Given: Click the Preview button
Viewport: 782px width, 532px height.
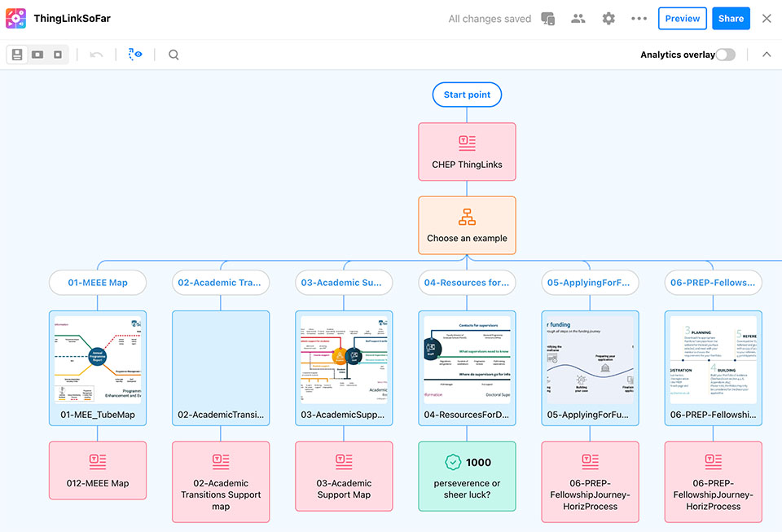Looking at the screenshot, I should pyautogui.click(x=682, y=19).
